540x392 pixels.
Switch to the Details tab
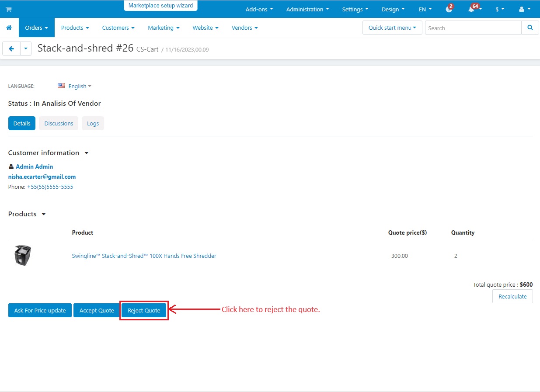coord(22,123)
